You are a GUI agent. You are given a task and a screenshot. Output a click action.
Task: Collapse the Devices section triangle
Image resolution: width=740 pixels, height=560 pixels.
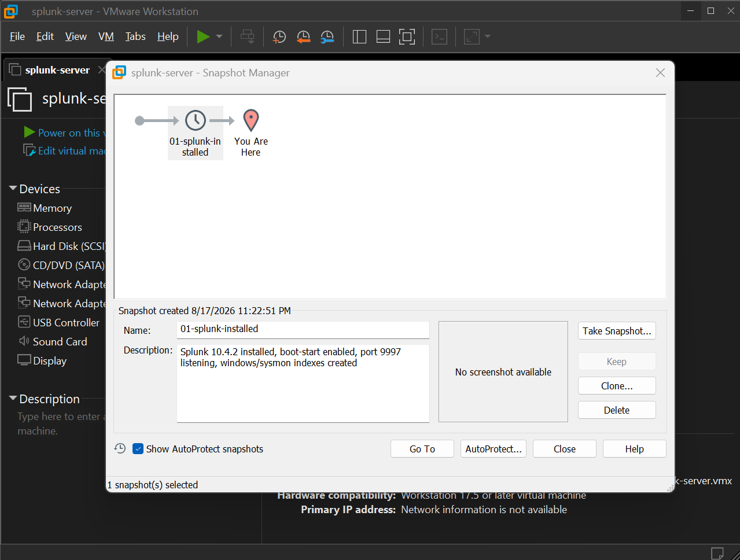coord(13,189)
